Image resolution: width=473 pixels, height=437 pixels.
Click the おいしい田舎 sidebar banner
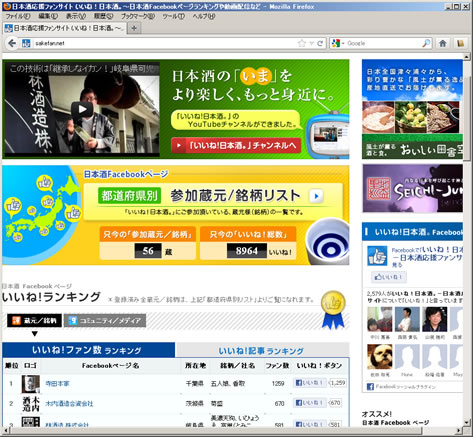pos(412,109)
